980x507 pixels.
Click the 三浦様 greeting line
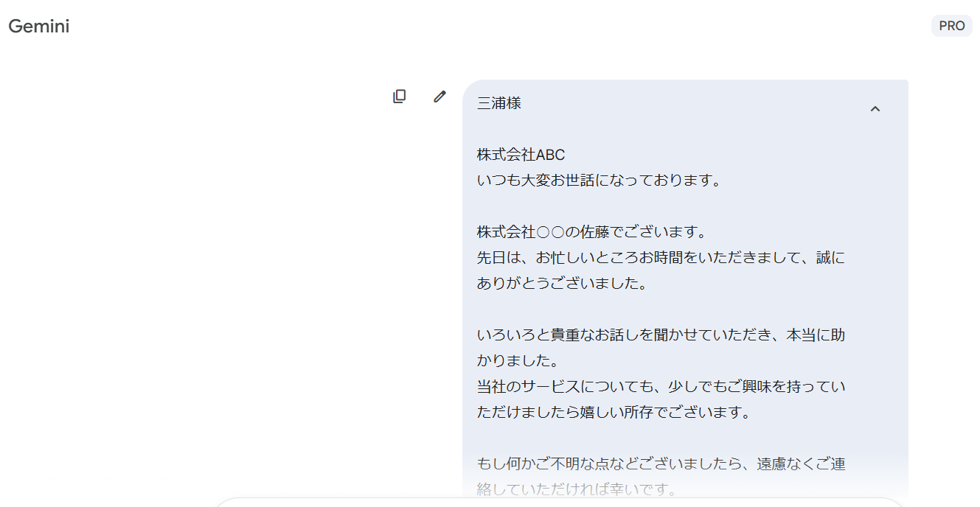point(499,103)
